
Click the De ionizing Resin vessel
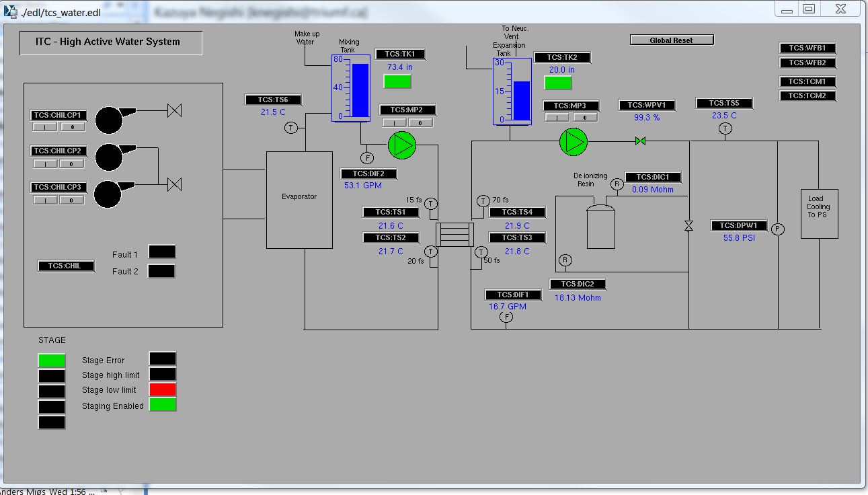pyautogui.click(x=600, y=225)
